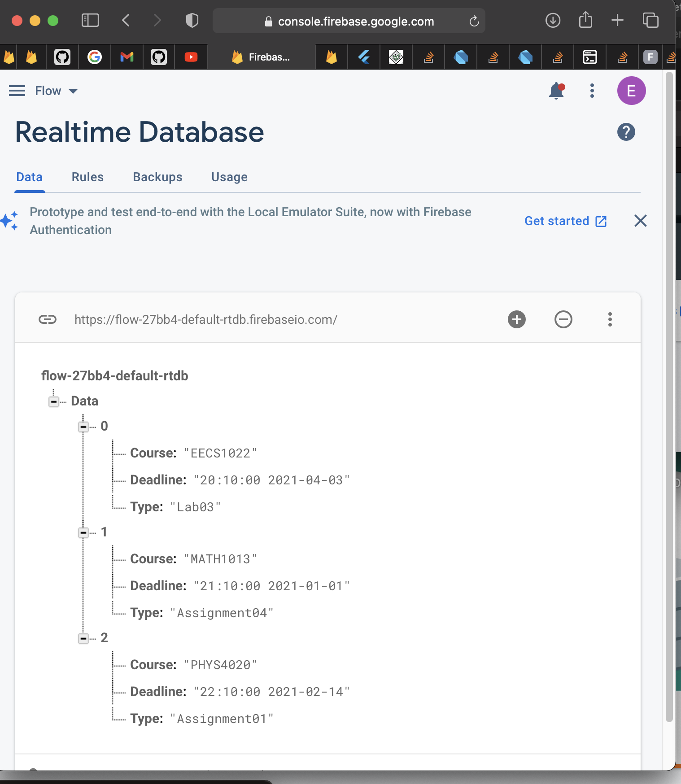The height and width of the screenshot is (784, 681).
Task: Open a new tab with plus icon
Action: click(617, 20)
